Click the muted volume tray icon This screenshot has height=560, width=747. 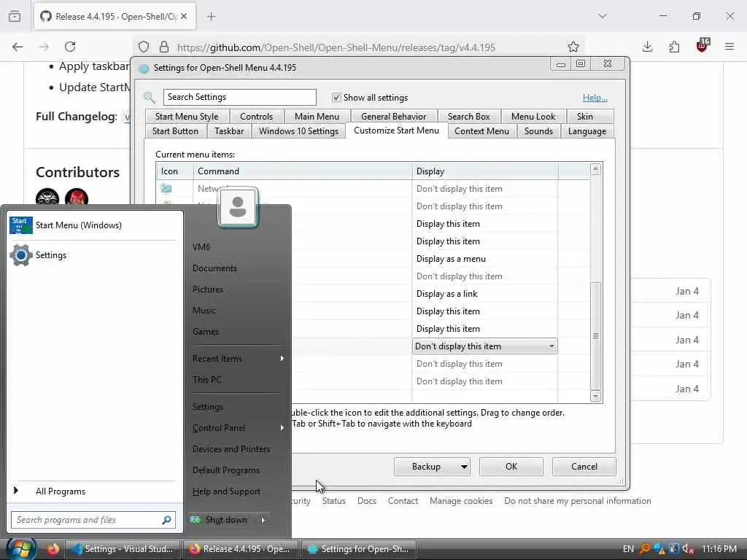687,549
